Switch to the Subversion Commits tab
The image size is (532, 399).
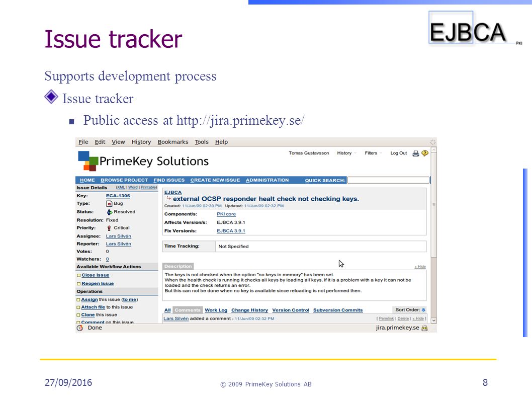click(338, 310)
